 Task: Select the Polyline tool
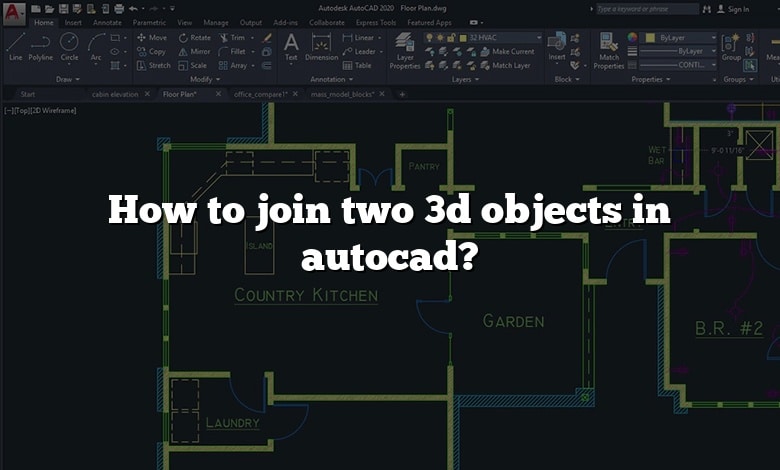coord(41,46)
